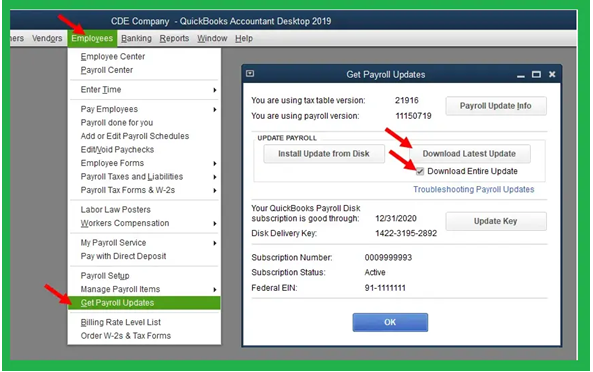Open the Employees menu
593x372 pixels.
pyautogui.click(x=92, y=39)
